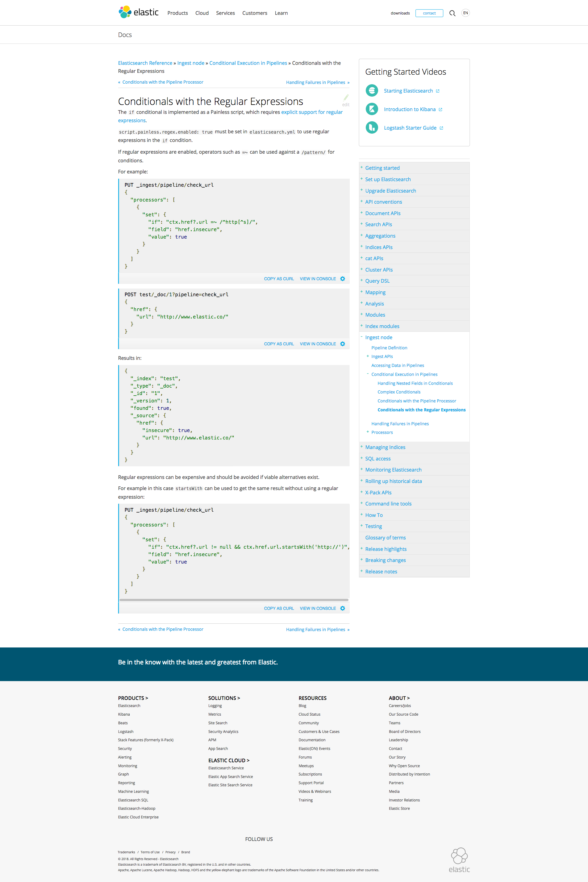This screenshot has width=588, height=882.
Task: Click external link icon next to Logstash Starter Guide
Action: click(x=441, y=128)
